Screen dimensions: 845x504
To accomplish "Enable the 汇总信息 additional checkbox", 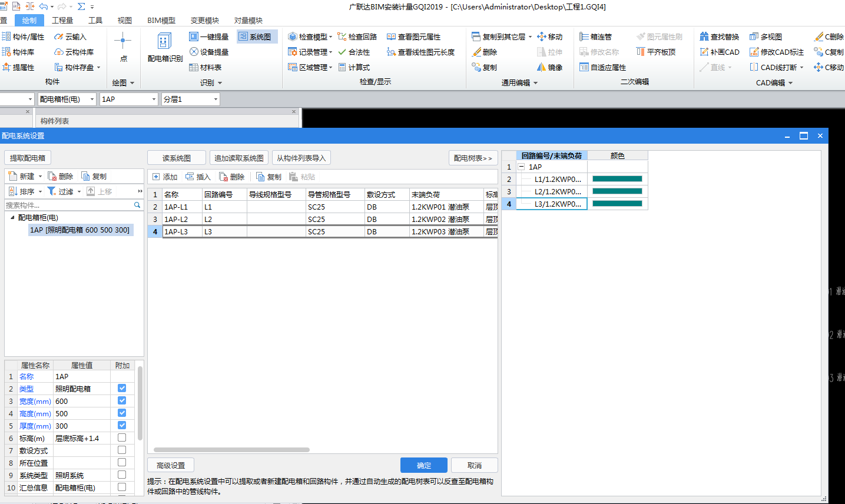I will point(122,487).
